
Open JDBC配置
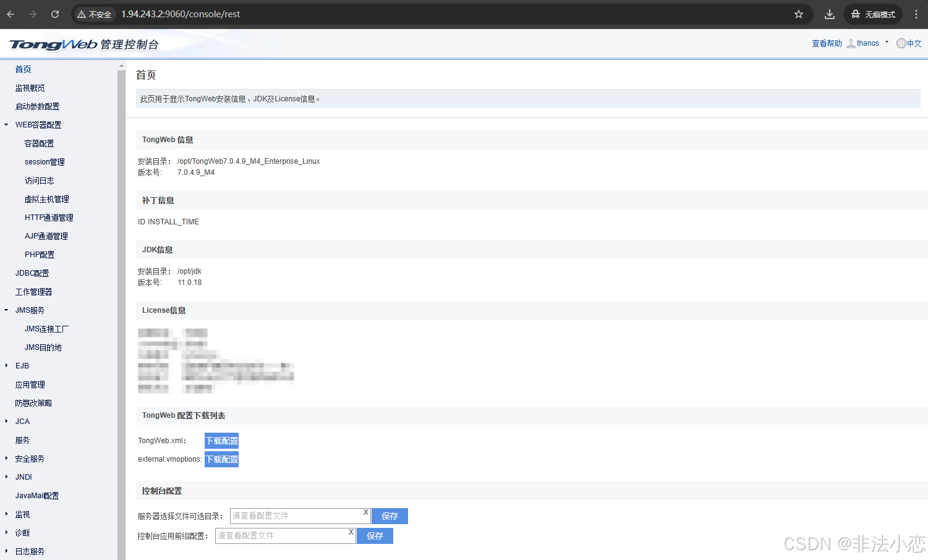point(32,273)
